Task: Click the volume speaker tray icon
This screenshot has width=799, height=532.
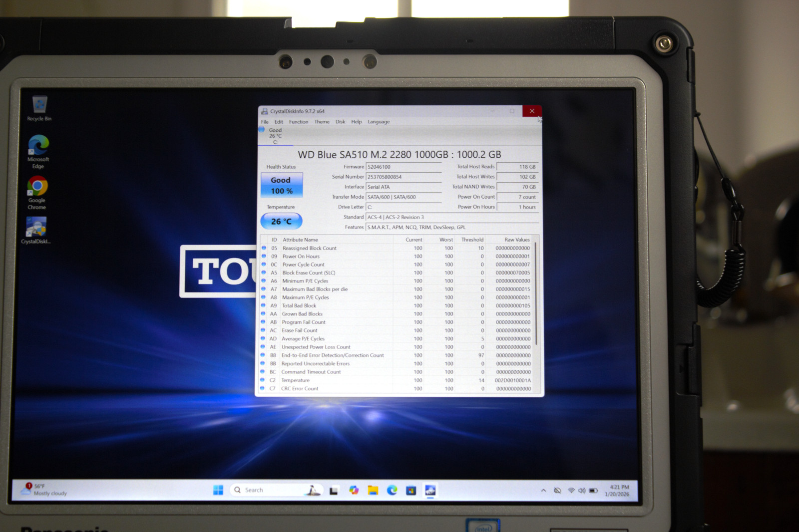Action: pyautogui.click(x=582, y=491)
